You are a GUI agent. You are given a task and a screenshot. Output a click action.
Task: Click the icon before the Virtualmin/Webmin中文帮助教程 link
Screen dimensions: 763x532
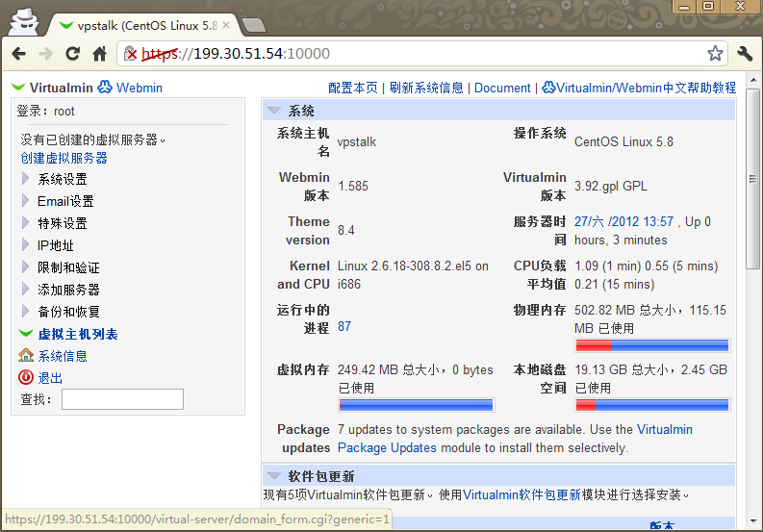tap(548, 88)
